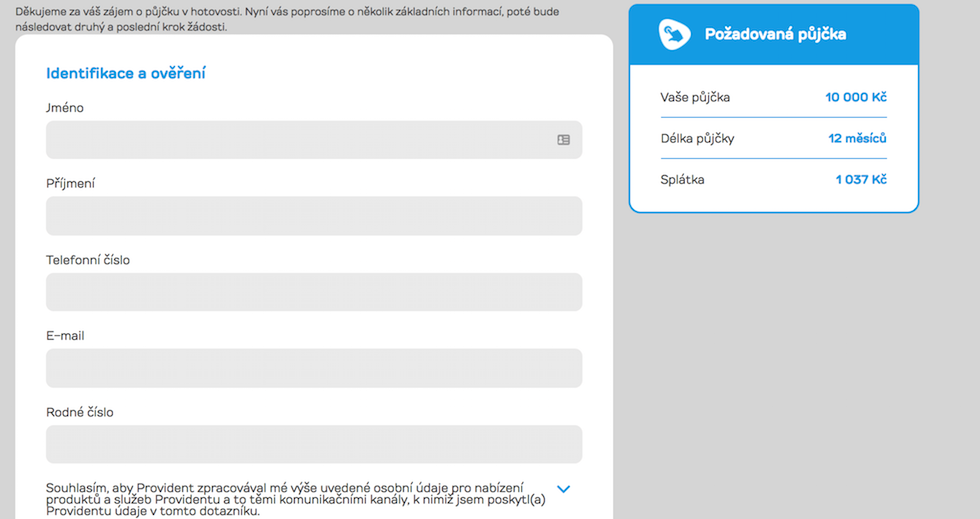The width and height of the screenshot is (980, 519).
Task: Click the E-mail field label
Action: [65, 336]
